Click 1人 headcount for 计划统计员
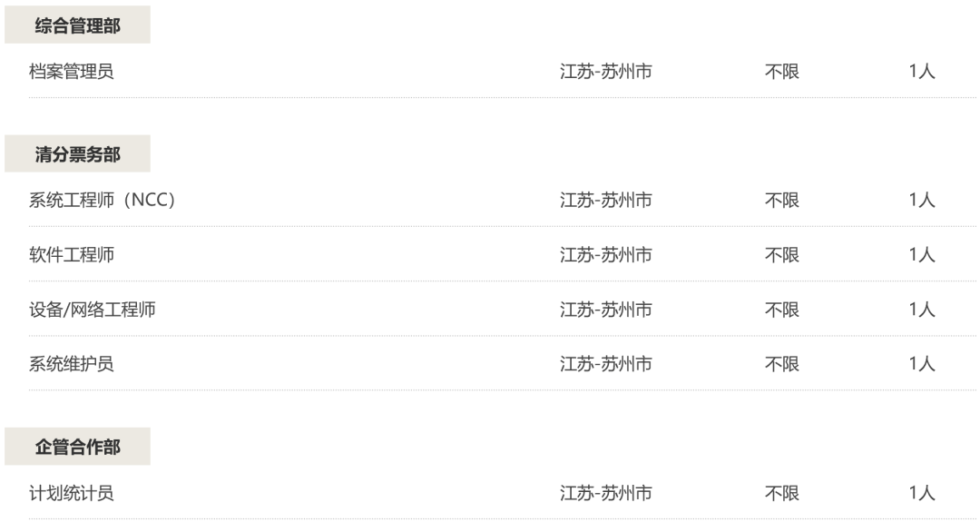 921,494
